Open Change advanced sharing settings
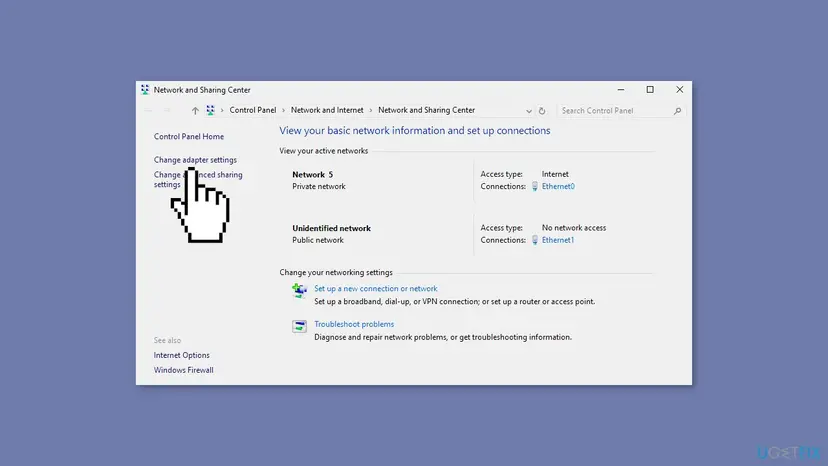 (x=198, y=180)
